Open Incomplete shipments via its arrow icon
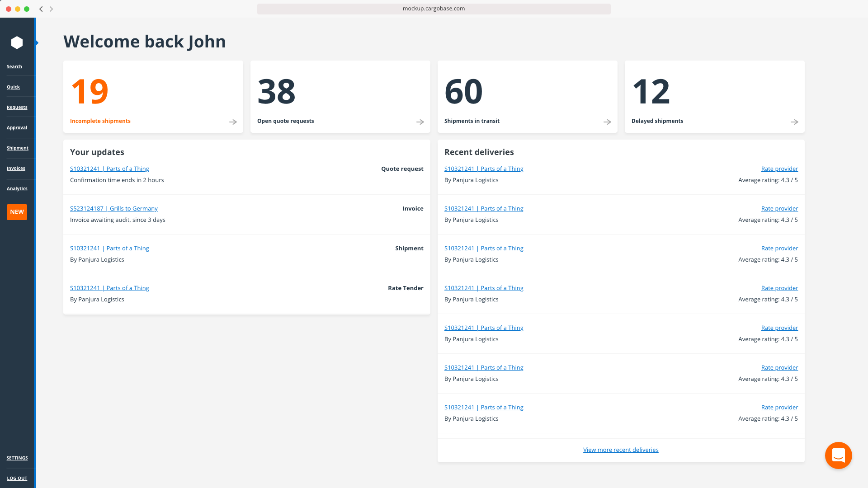The width and height of the screenshot is (868, 488). (x=232, y=122)
